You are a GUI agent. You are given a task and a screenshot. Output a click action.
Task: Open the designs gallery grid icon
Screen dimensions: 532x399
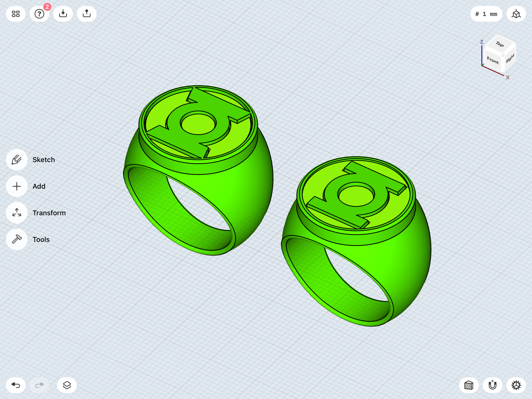coord(16,14)
